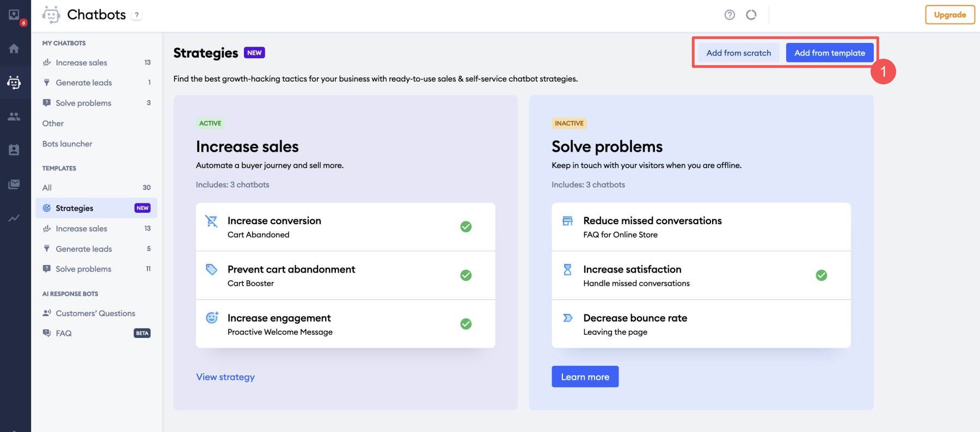Open Generate leads under My Chatbots
980x432 pixels.
coord(84,83)
